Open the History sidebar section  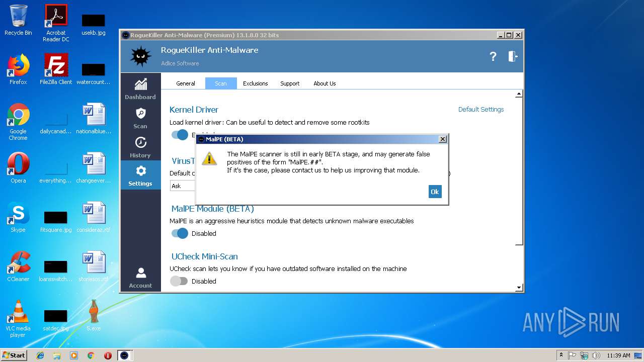tap(140, 147)
